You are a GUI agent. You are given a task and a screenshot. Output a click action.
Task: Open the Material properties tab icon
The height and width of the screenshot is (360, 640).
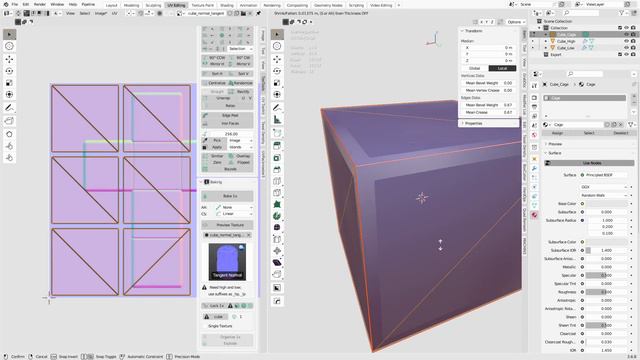tap(534, 215)
